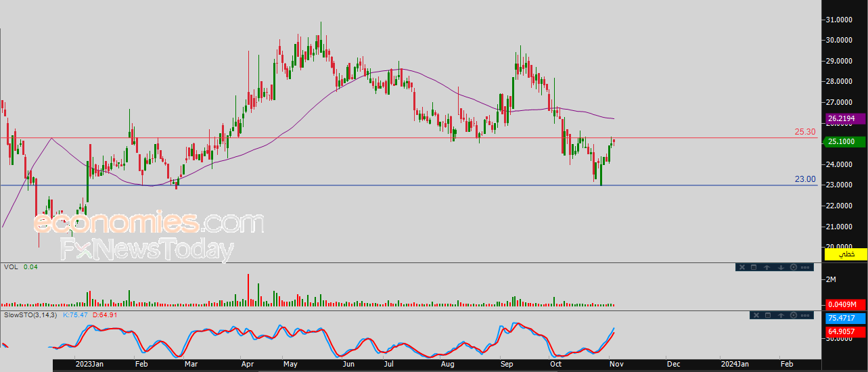This screenshot has width=868, height=372.
Task: Move the VOL panel down
Action: (x=781, y=267)
